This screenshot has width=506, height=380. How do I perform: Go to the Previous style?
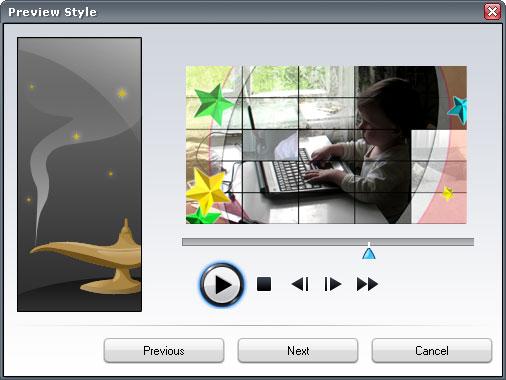(164, 351)
